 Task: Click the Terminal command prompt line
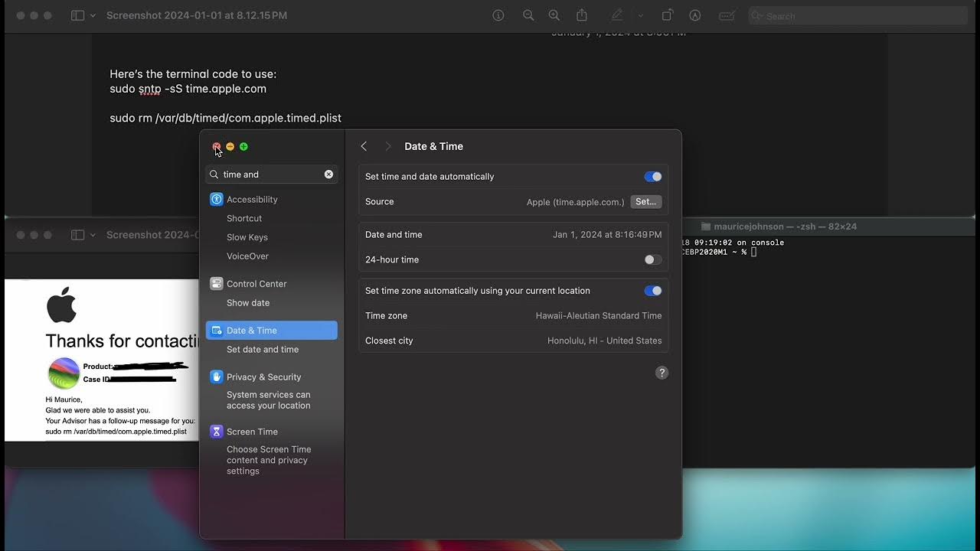[720, 252]
